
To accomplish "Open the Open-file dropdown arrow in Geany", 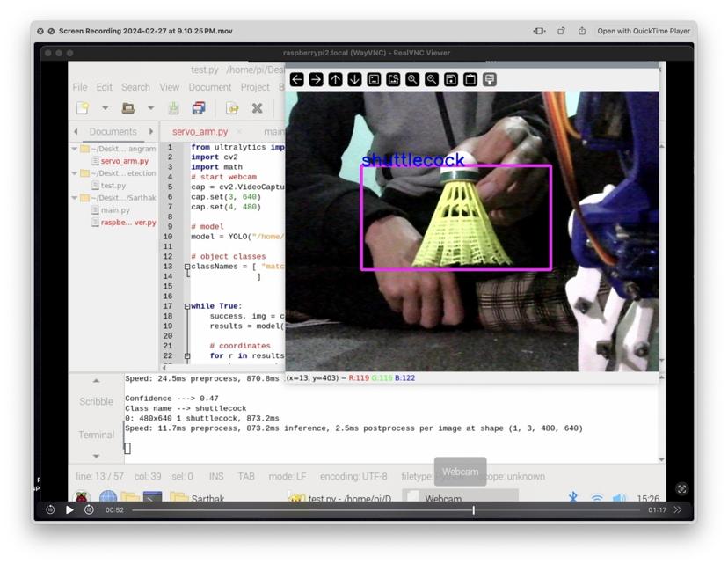I will (150, 107).
